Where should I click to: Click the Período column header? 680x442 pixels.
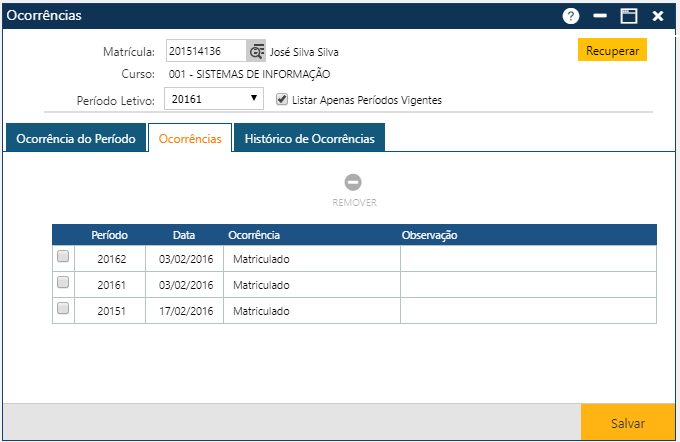pos(109,235)
